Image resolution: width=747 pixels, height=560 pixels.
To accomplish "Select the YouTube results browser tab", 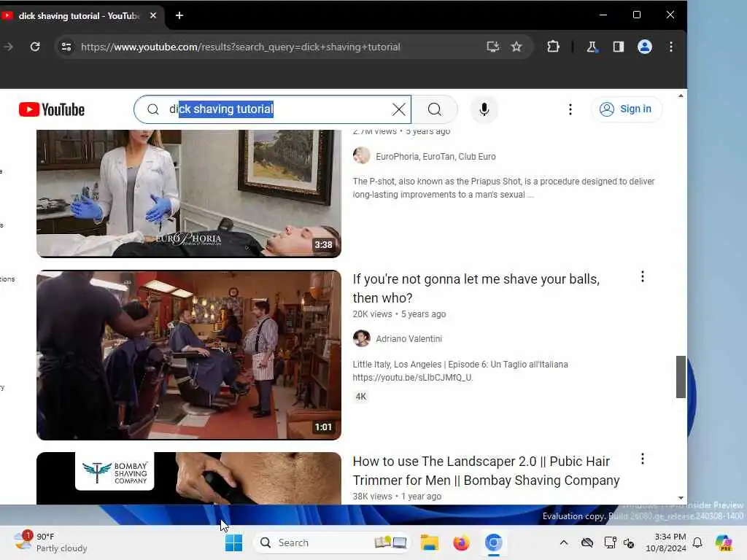I will pyautogui.click(x=79, y=16).
